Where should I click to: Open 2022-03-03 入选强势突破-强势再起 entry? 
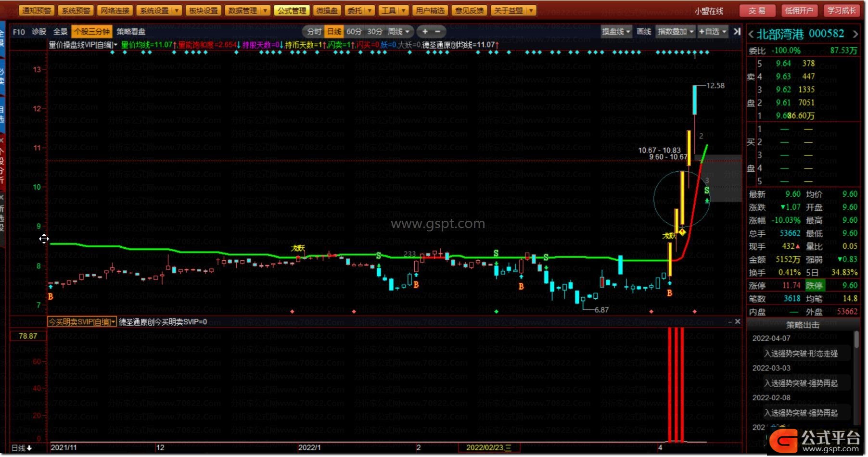(x=801, y=383)
